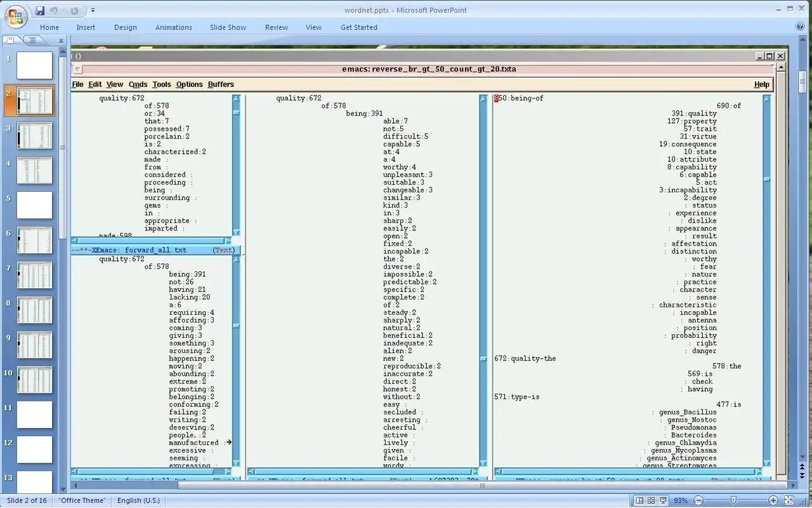The image size is (812, 508).
Task: Select slide 4 thumbnail
Action: 34,170
